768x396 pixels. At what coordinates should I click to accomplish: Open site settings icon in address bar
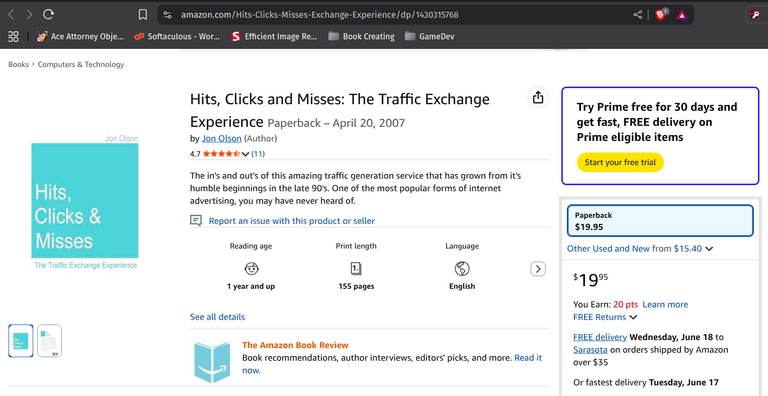point(168,15)
